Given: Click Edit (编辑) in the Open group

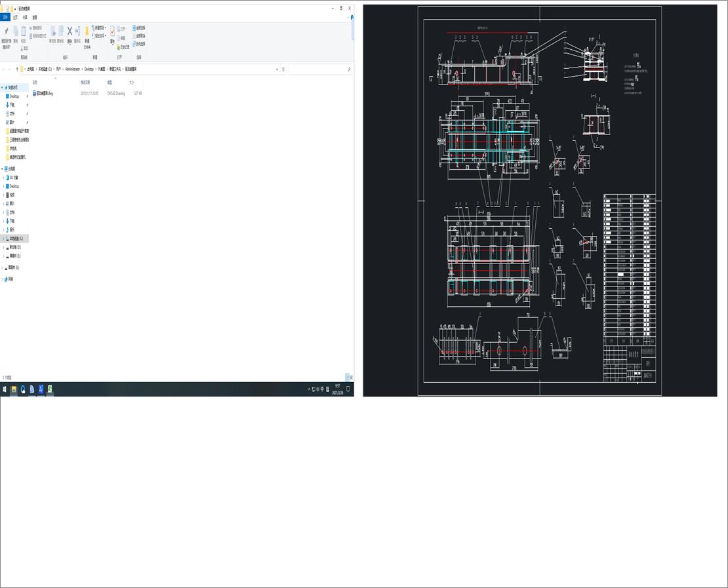Looking at the screenshot, I should point(122,38).
